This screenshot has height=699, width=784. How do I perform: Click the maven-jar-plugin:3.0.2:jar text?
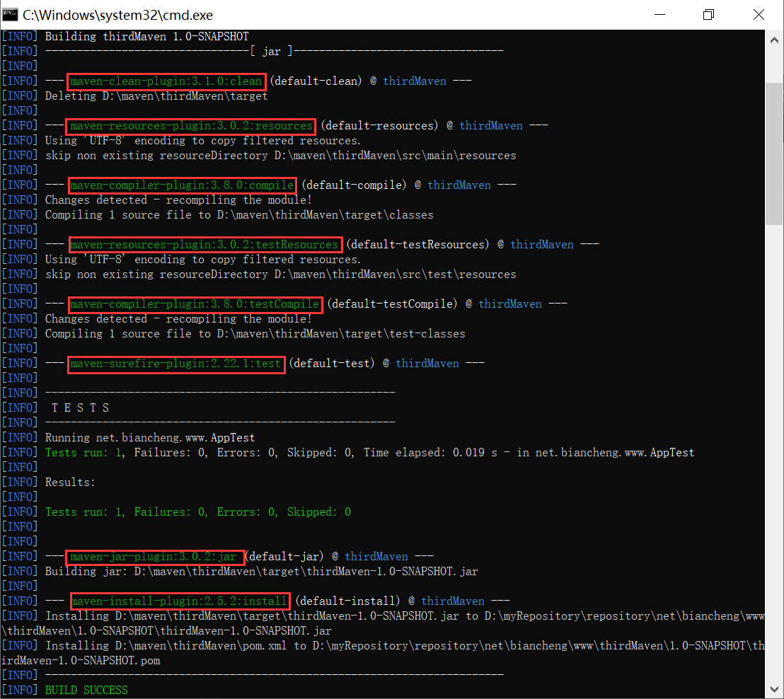(x=154, y=557)
